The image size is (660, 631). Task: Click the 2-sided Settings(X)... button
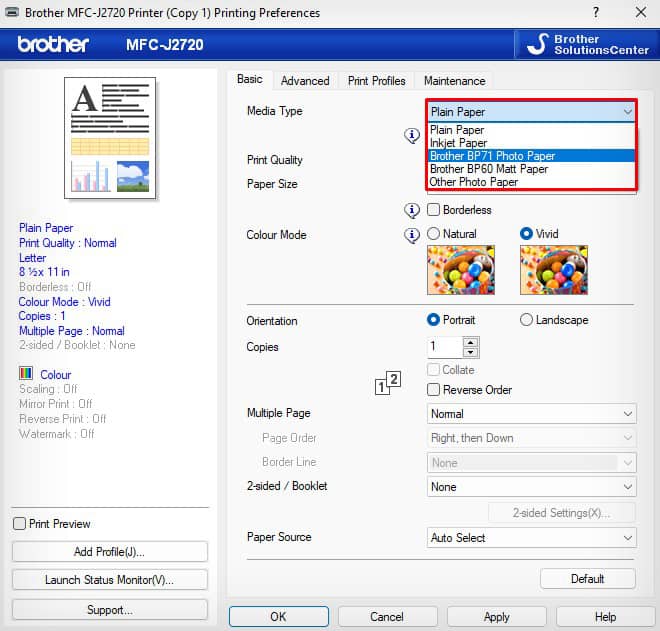(561, 513)
